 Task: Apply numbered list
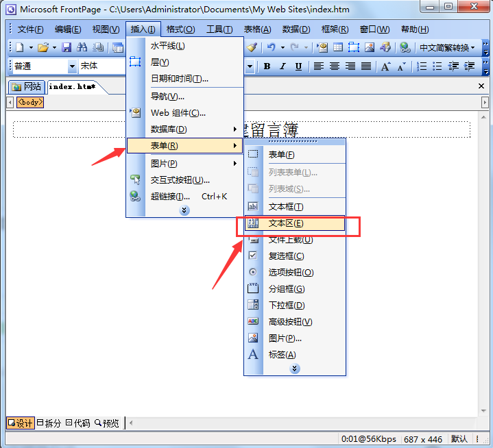(421, 66)
